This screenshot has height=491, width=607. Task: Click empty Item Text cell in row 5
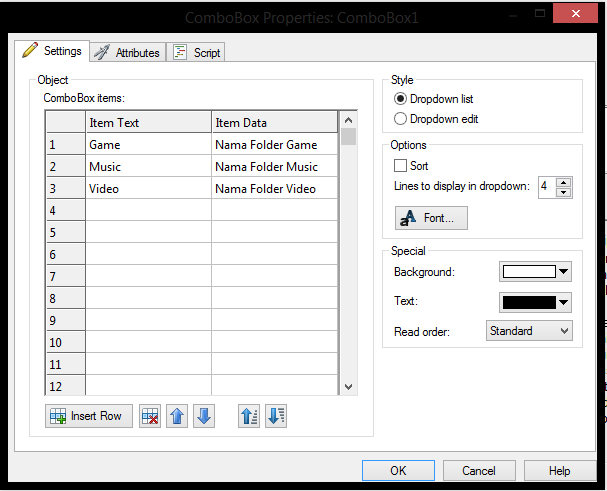148,232
